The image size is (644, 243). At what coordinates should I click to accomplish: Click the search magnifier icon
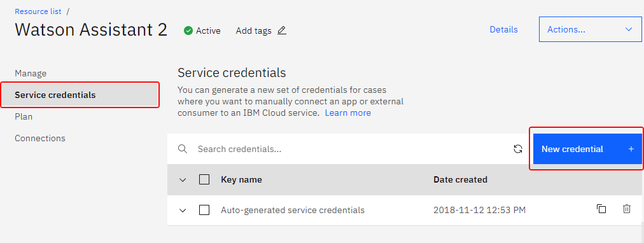click(183, 149)
